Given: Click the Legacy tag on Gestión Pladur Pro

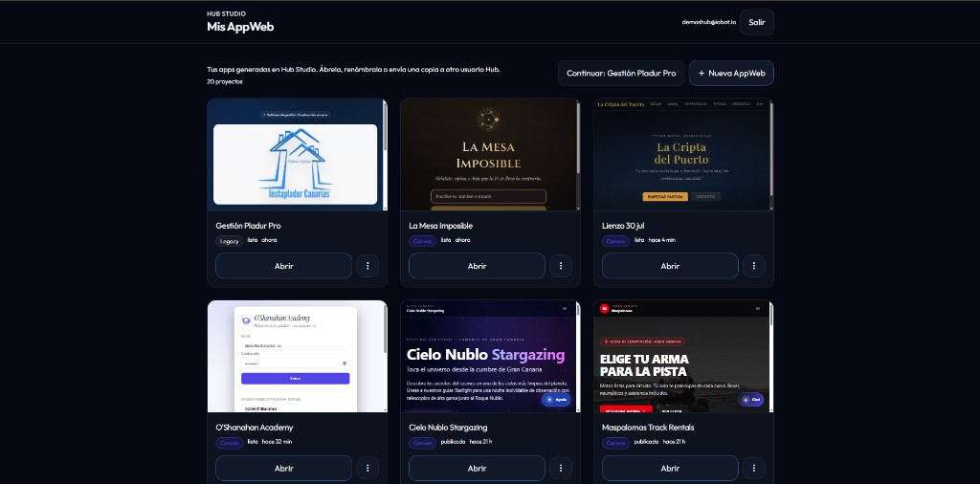Looking at the screenshot, I should click(x=230, y=241).
